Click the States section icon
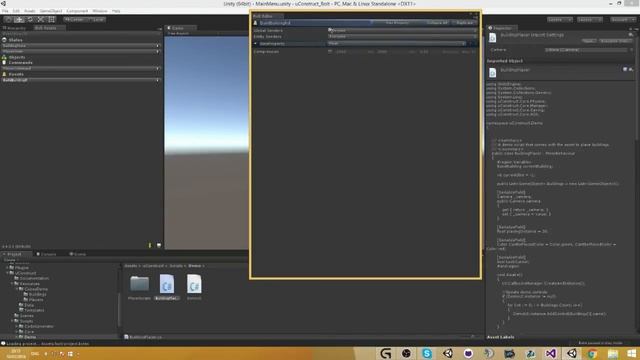Viewport: 640px width, 360px height. (x=4, y=40)
